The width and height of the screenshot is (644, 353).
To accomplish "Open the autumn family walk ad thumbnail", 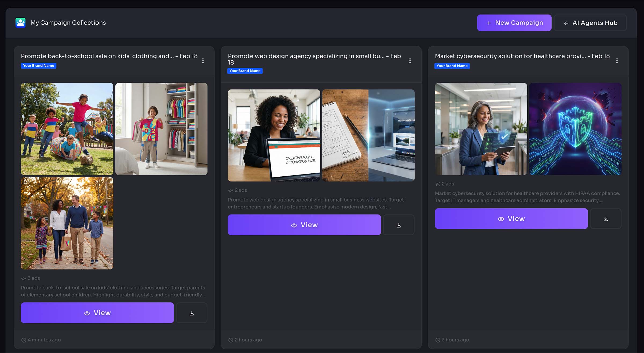I will [67, 223].
